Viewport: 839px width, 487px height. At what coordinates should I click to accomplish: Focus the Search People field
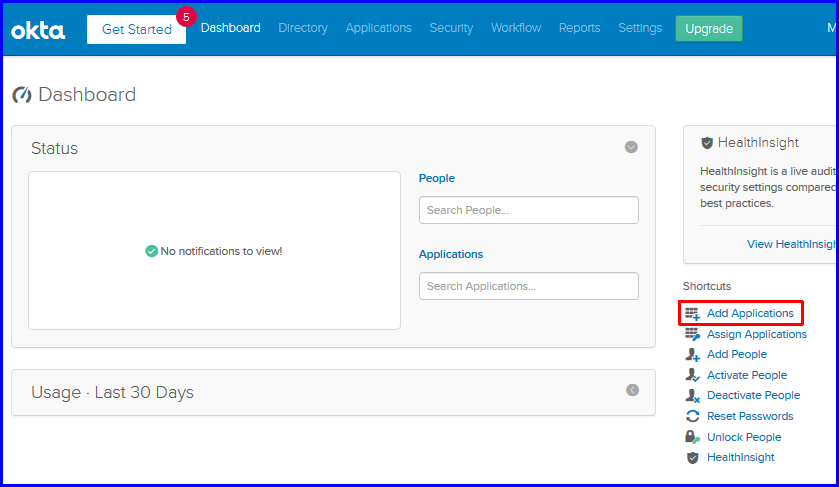tap(529, 210)
